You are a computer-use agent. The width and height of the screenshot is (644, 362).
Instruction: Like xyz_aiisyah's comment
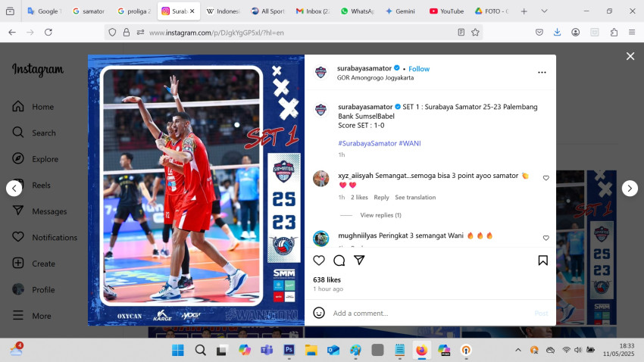pos(546,178)
